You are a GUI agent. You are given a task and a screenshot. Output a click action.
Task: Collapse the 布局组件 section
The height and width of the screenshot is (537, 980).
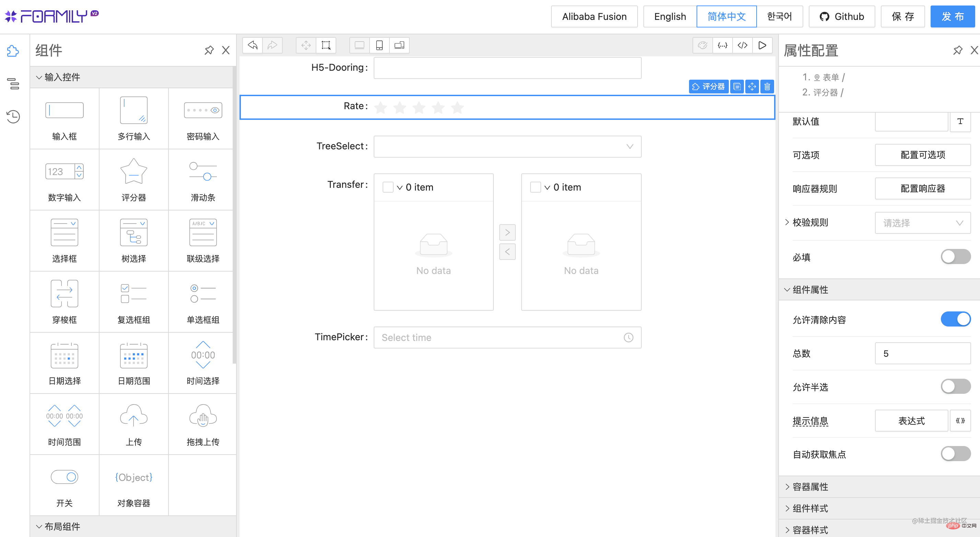(x=133, y=526)
